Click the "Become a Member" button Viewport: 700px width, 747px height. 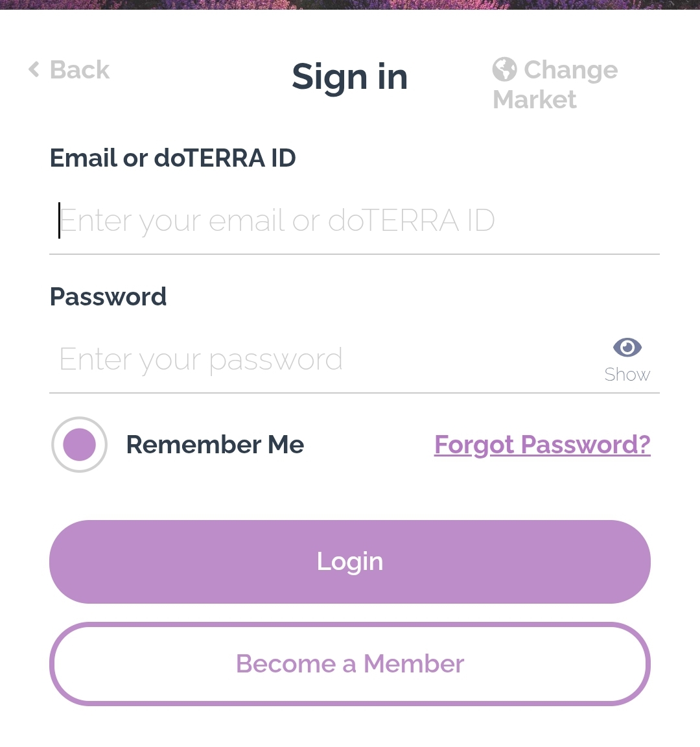[350, 664]
